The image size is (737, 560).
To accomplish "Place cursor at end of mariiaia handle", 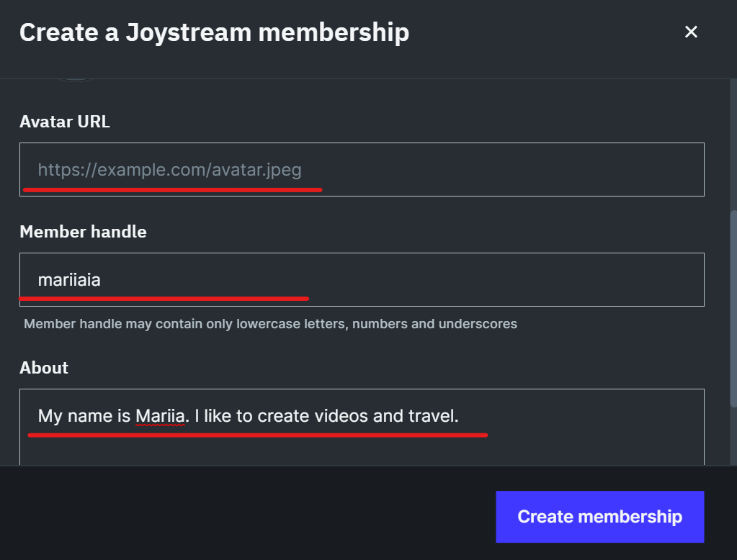I will [101, 280].
